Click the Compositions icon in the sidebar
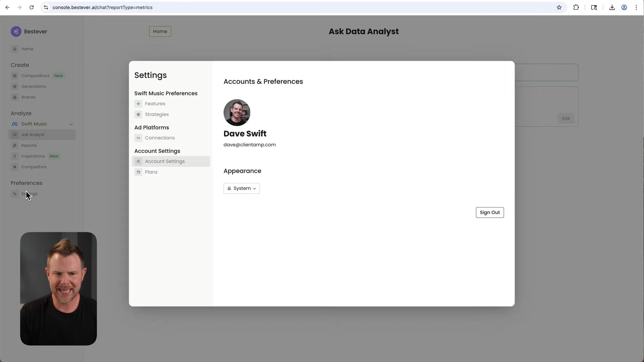 click(15, 76)
